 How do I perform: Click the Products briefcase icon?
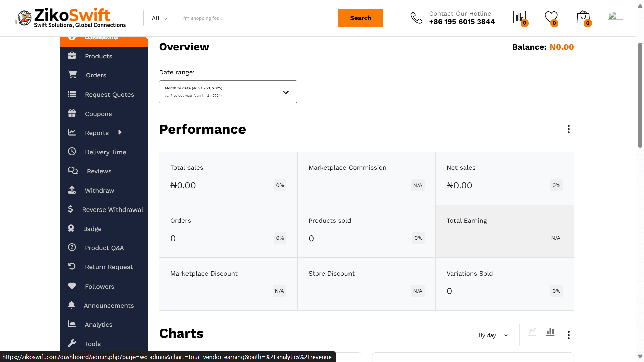pyautogui.click(x=72, y=56)
